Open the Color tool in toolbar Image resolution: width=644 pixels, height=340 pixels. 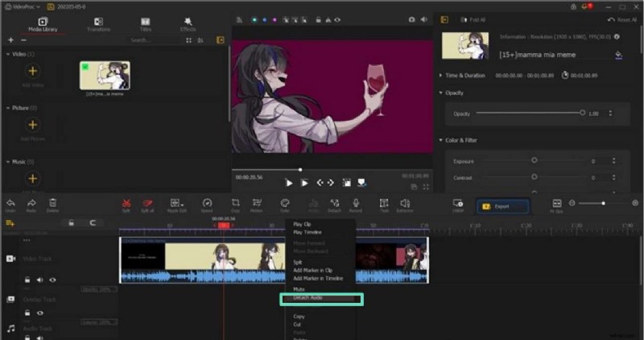point(285,204)
